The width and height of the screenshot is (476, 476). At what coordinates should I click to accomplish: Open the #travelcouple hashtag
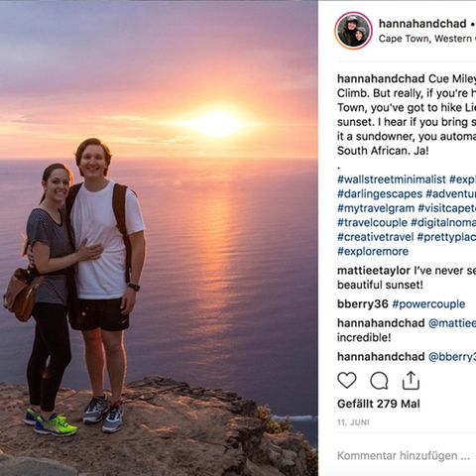372,222
